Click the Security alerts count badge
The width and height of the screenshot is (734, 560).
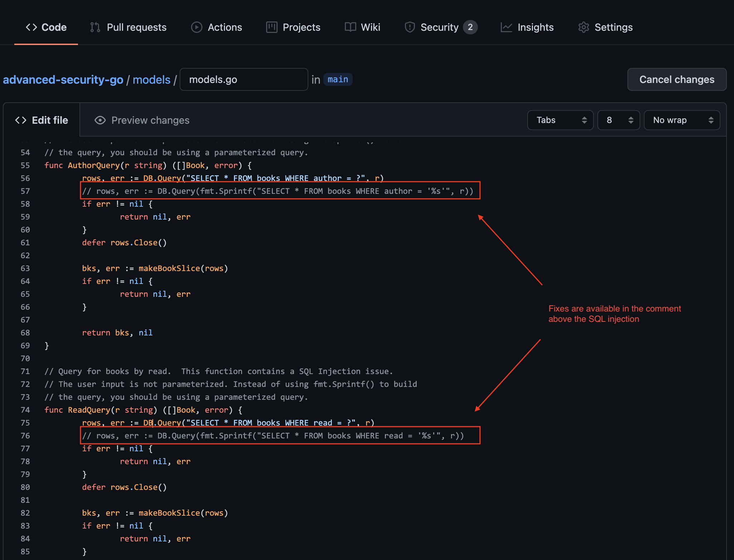click(x=470, y=27)
